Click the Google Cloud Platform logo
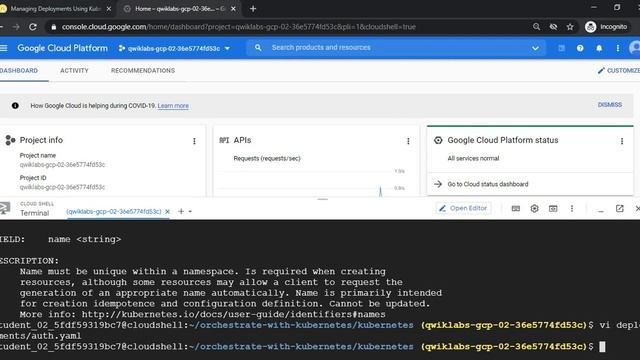 (x=62, y=48)
